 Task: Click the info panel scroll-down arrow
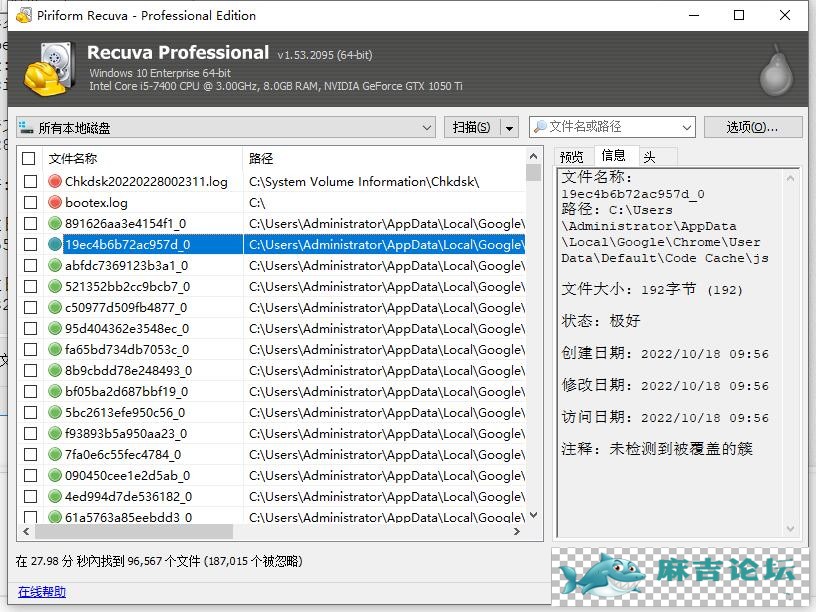[x=790, y=529]
